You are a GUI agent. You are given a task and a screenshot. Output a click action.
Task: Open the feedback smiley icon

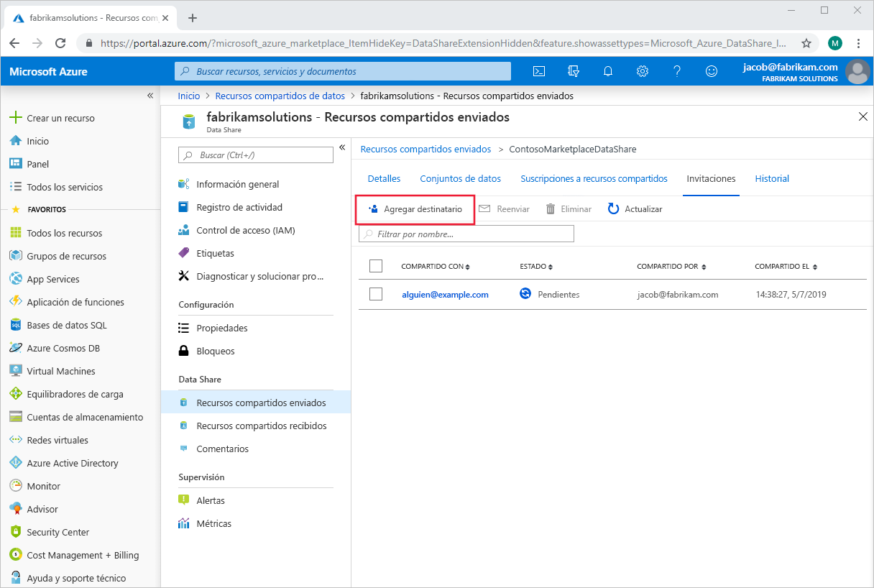pyautogui.click(x=711, y=71)
